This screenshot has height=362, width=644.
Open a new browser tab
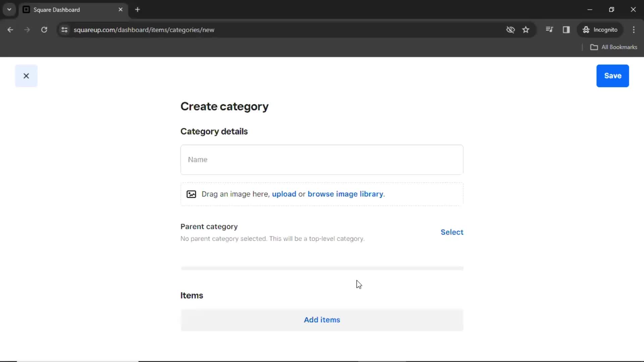[138, 10]
